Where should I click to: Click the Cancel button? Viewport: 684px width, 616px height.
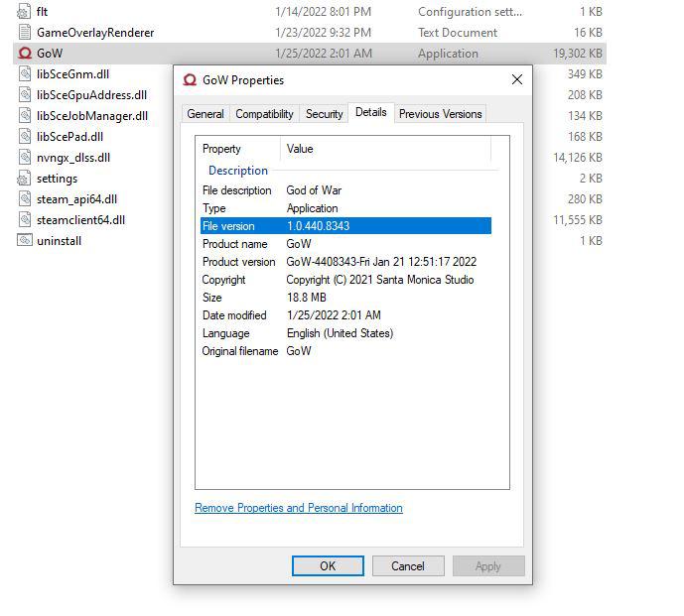[x=407, y=566]
